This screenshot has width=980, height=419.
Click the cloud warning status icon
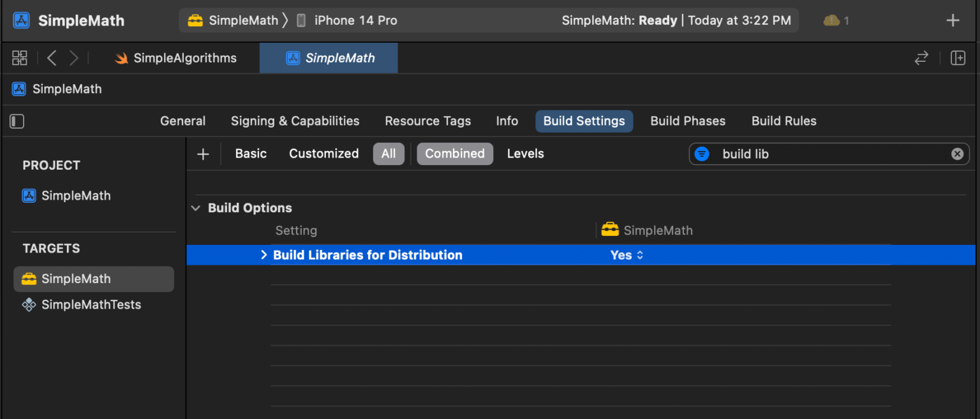pyautogui.click(x=831, y=20)
